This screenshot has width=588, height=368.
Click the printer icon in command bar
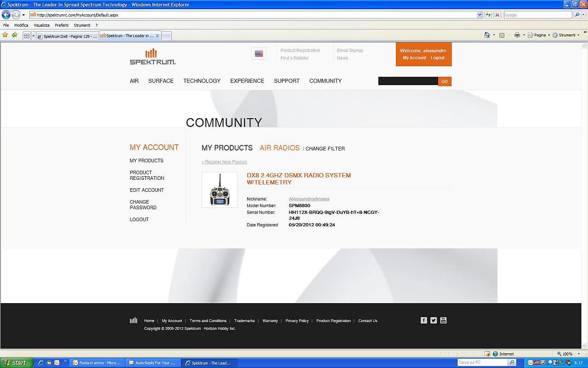tap(517, 35)
